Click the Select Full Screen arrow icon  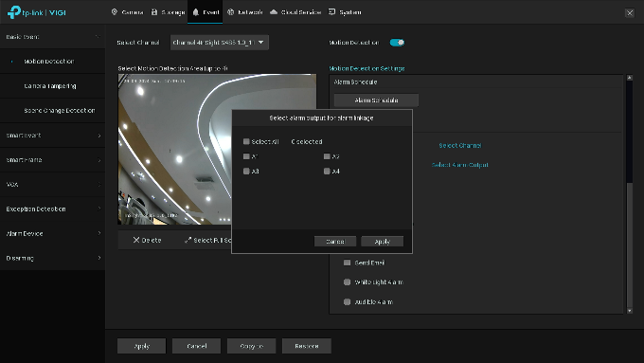pos(188,240)
